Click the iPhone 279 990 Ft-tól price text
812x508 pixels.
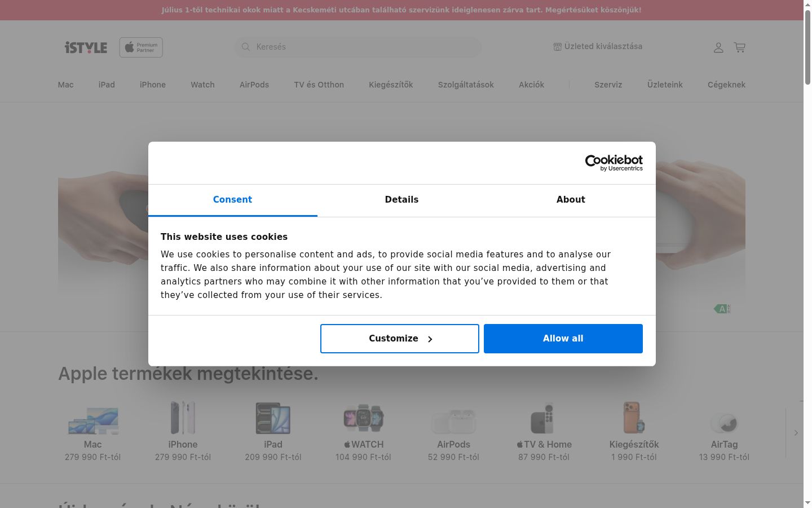(x=183, y=457)
